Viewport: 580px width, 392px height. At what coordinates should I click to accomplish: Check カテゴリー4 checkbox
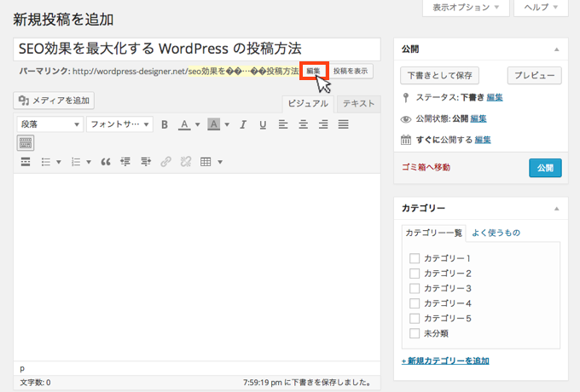tap(415, 303)
